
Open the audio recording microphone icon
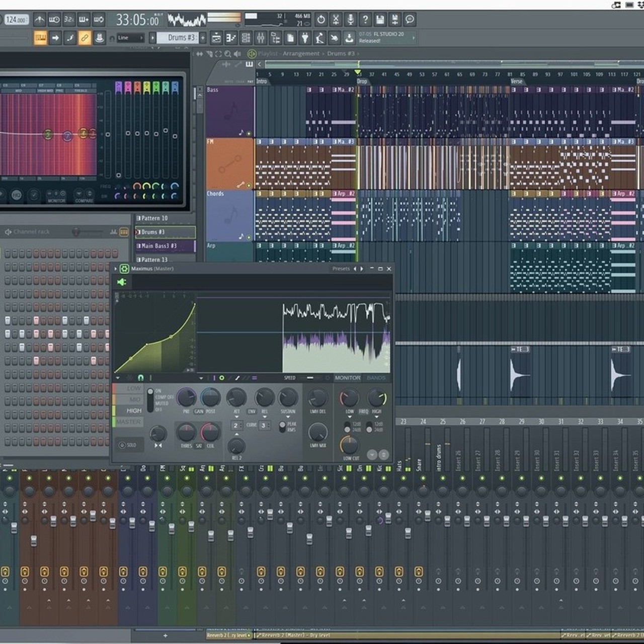(351, 20)
